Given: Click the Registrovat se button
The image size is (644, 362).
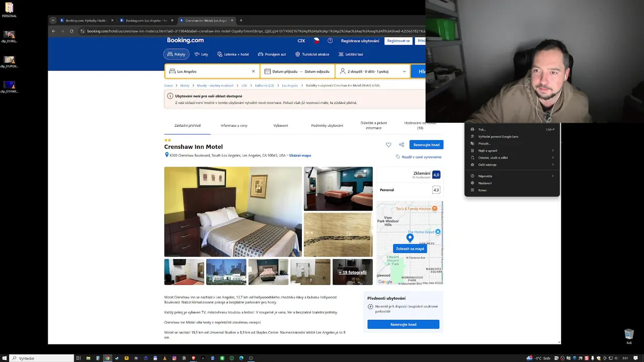Looking at the screenshot, I should (x=398, y=41).
